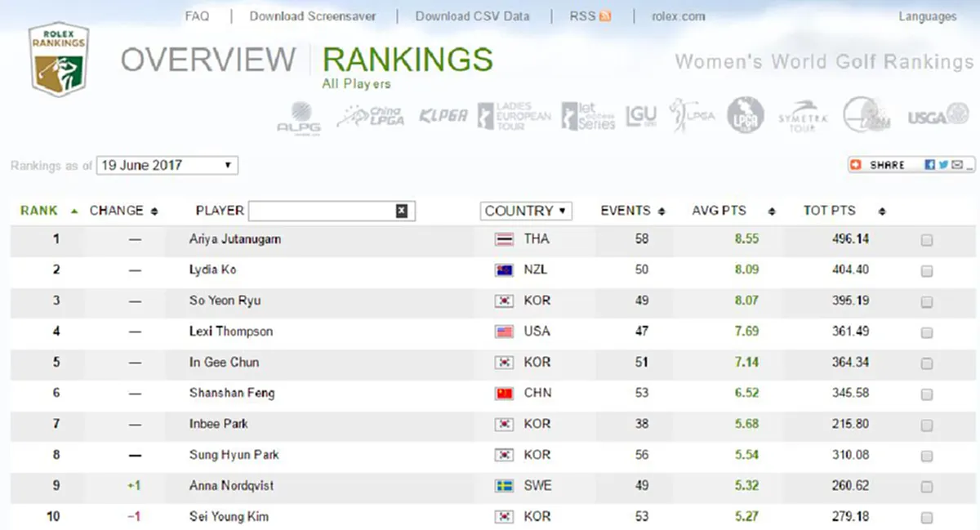
Task: Open Inbee Park's player page
Action: point(219,424)
